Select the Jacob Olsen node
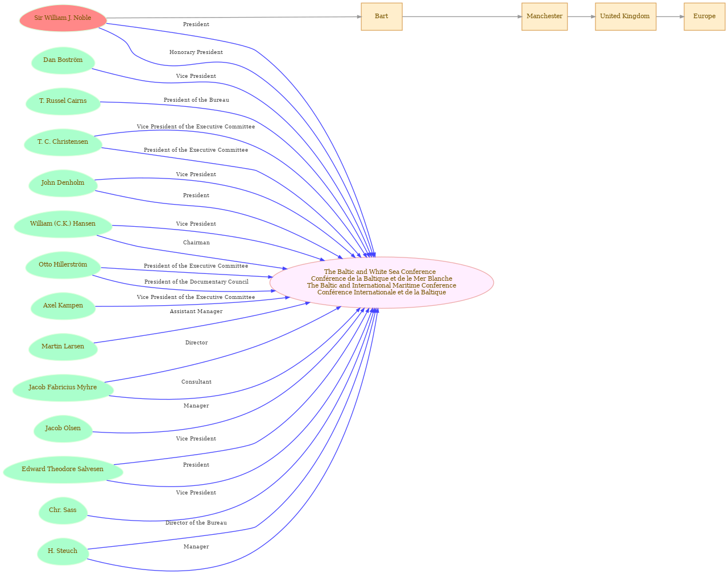Screen dimensions: 728x574 point(63,429)
